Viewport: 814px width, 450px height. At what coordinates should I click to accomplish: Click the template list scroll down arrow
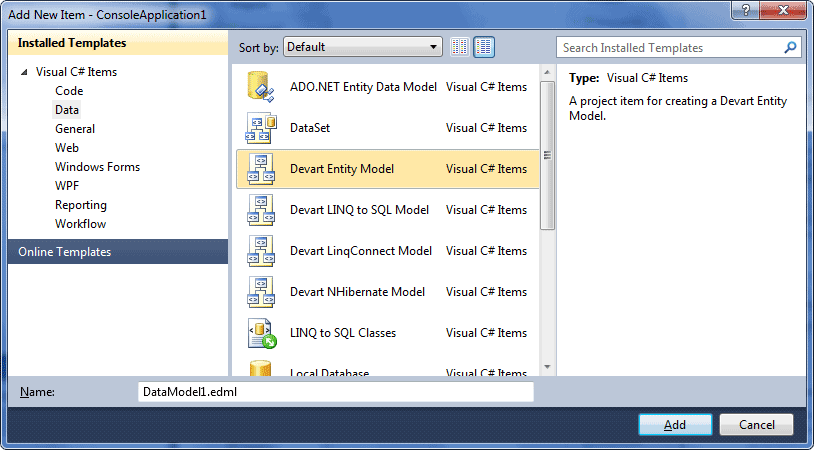click(x=547, y=367)
